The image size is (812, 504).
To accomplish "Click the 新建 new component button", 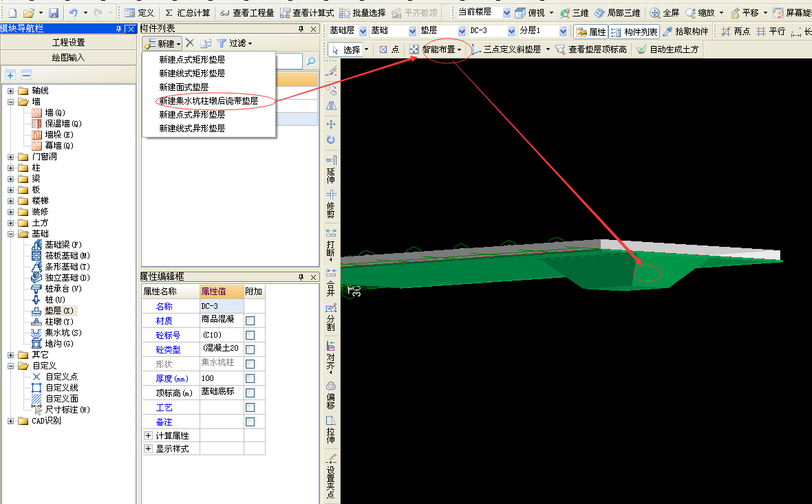I will click(162, 43).
